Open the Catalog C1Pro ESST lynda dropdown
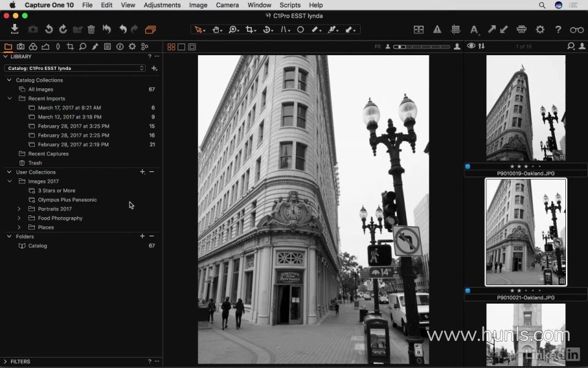This screenshot has height=368, width=588. point(75,68)
